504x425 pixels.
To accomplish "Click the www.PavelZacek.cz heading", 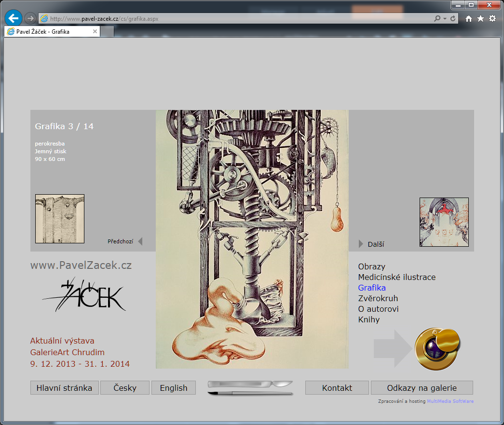I will coord(81,266).
